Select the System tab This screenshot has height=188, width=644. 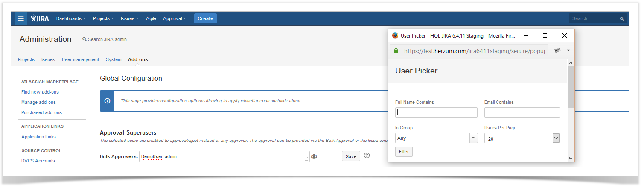tap(114, 59)
